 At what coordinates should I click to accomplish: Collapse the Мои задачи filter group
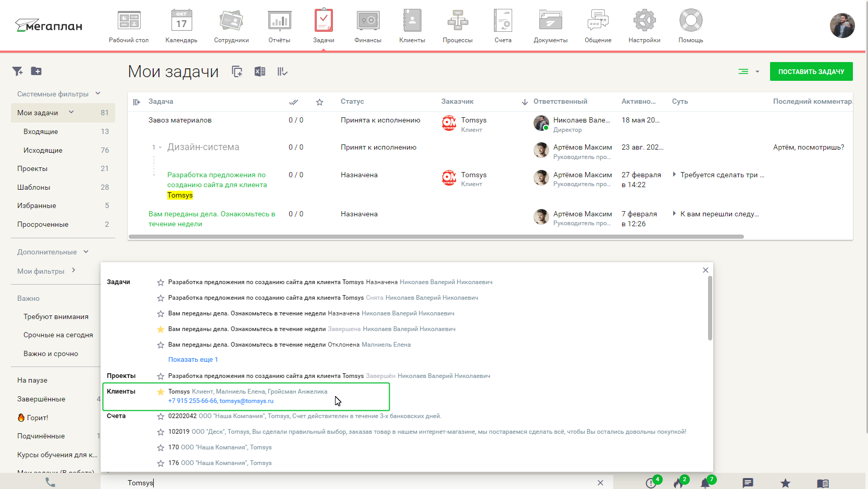(x=71, y=113)
